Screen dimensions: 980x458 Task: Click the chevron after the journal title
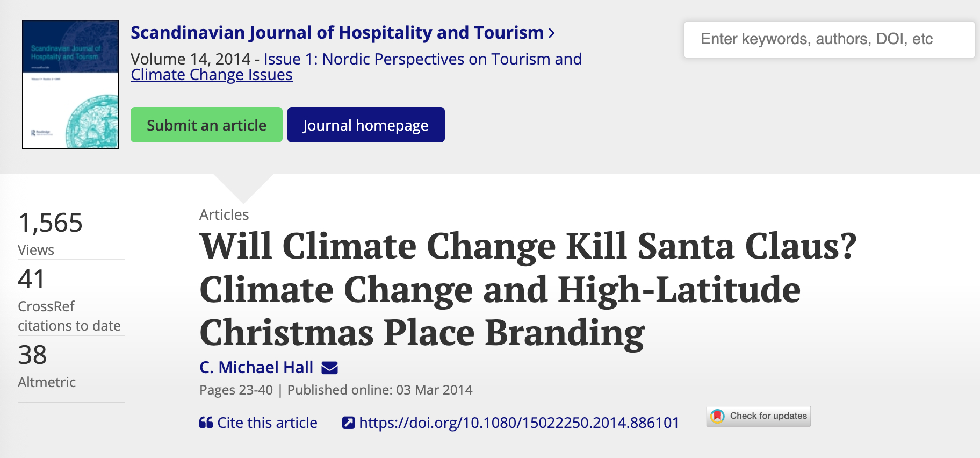click(x=552, y=33)
